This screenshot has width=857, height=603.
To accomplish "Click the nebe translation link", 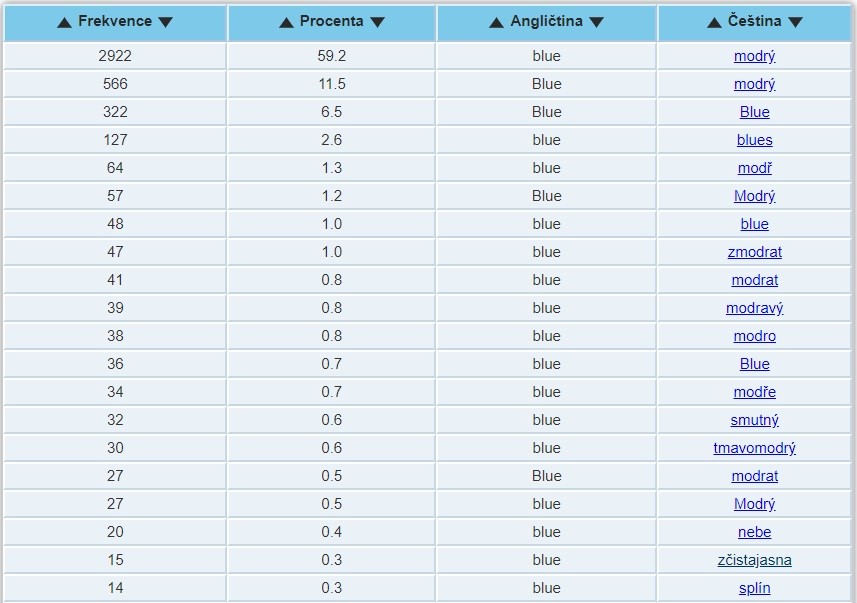I will pyautogui.click(x=754, y=532).
